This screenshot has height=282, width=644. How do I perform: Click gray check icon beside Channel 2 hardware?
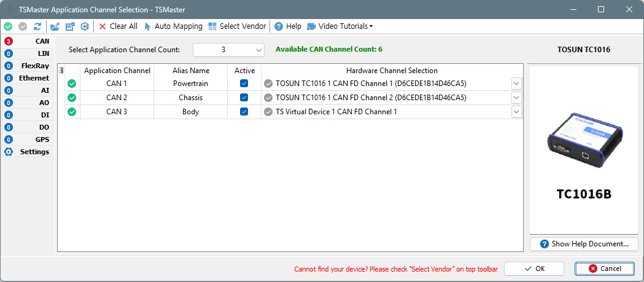269,98
